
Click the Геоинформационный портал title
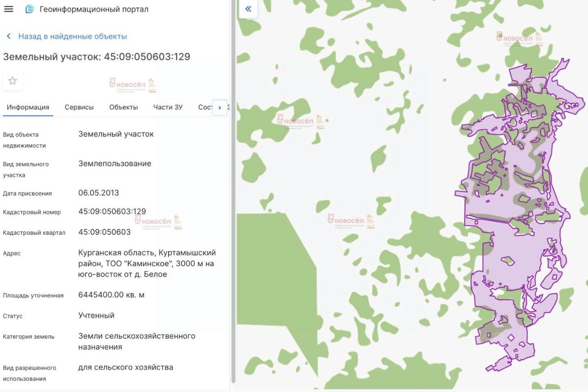[x=94, y=9]
